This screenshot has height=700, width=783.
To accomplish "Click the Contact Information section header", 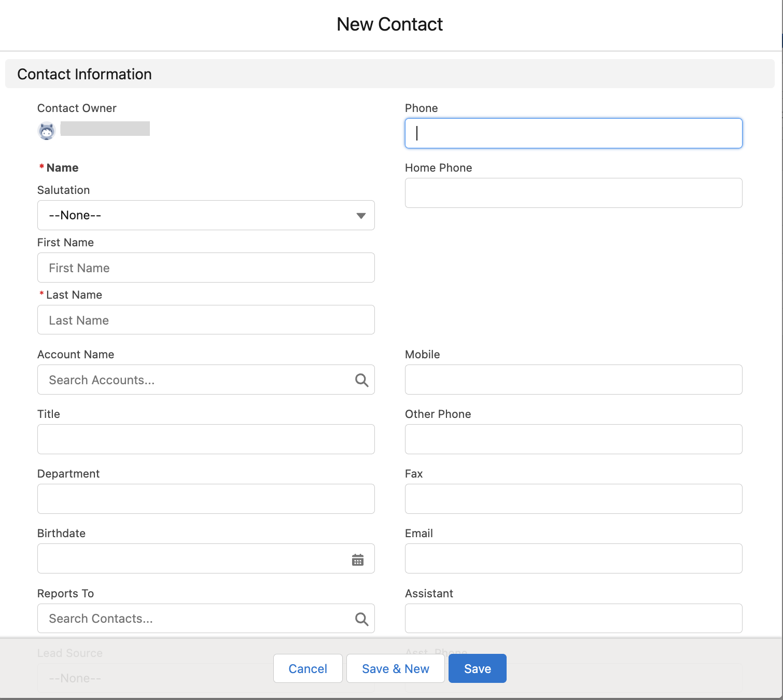I will (x=390, y=74).
